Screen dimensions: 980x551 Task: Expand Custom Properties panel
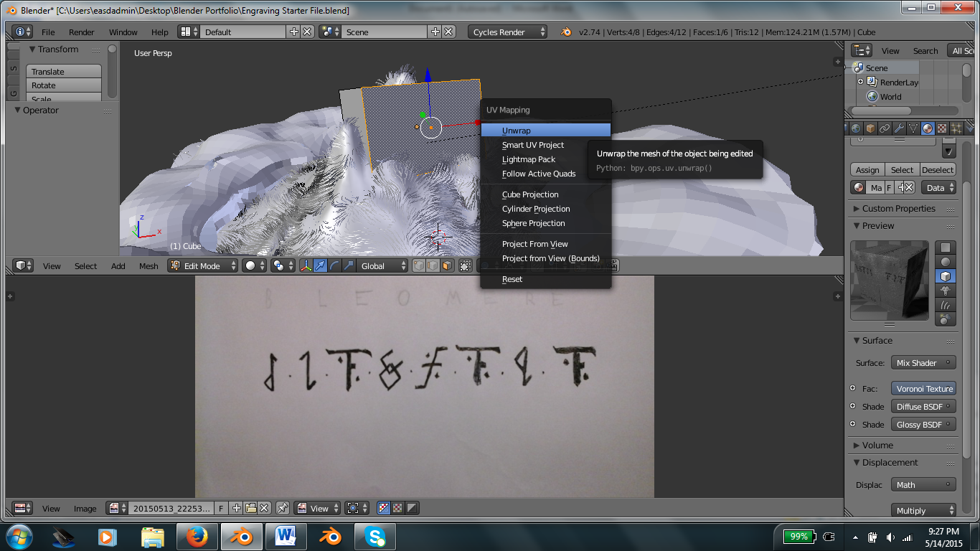[x=898, y=209]
